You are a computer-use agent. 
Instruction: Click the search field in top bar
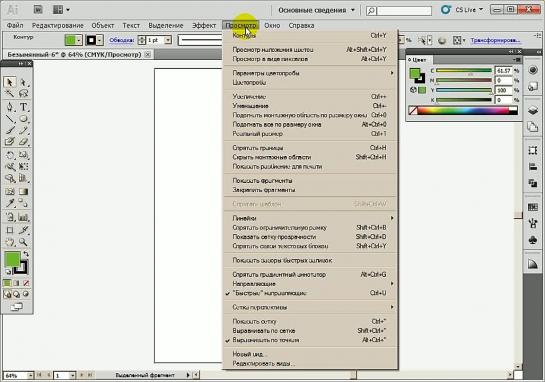pyautogui.click(x=404, y=11)
